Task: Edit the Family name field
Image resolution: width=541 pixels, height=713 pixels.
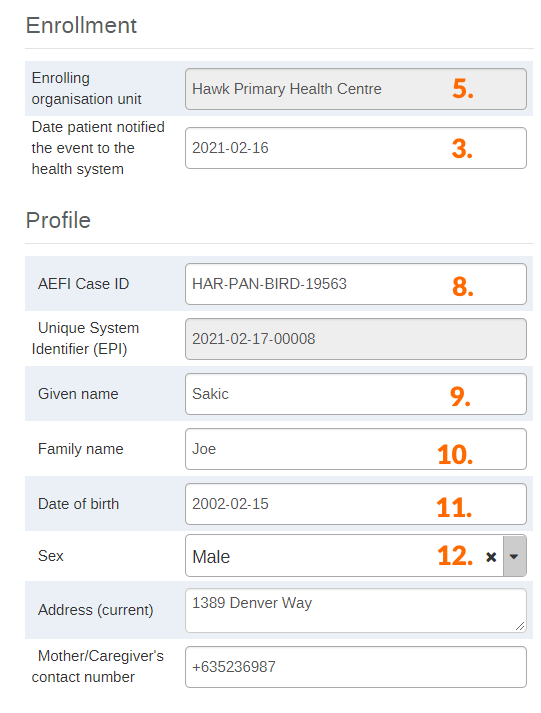Action: 356,449
